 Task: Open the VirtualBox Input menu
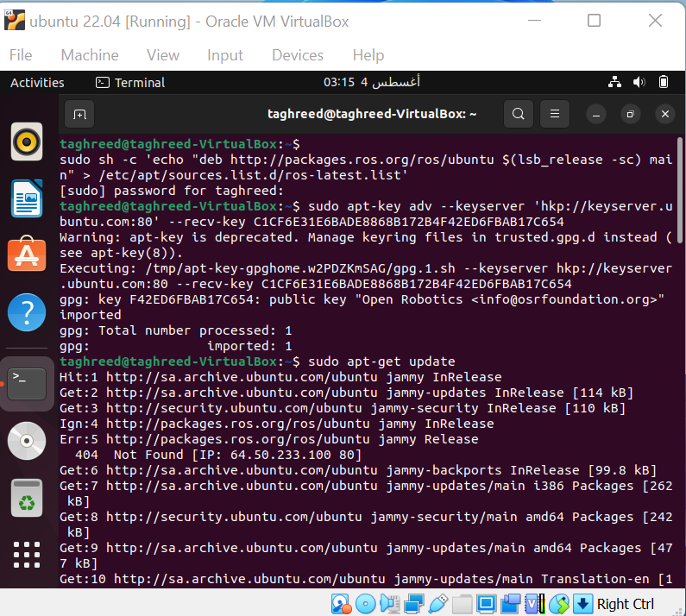click(225, 55)
